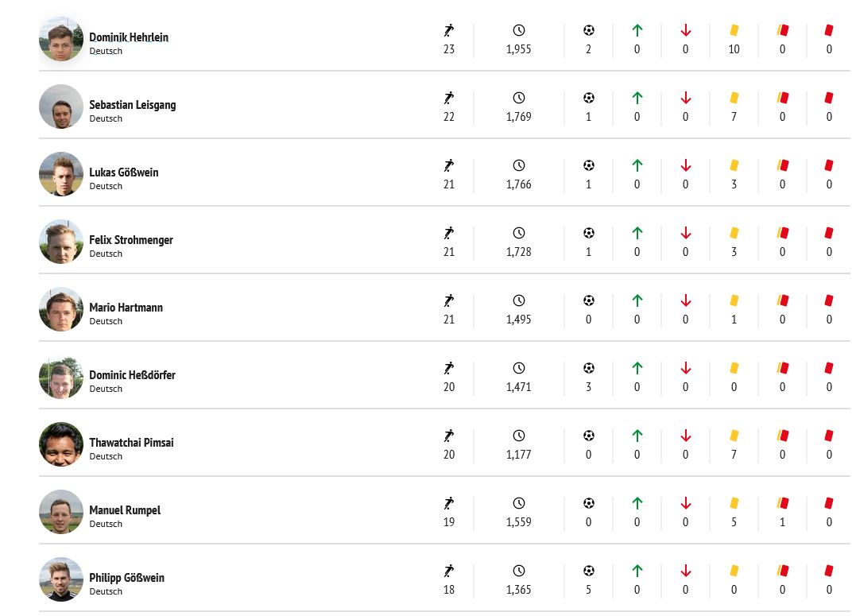Click the soccer ball icon for Philipp Gößwein

pos(588,571)
